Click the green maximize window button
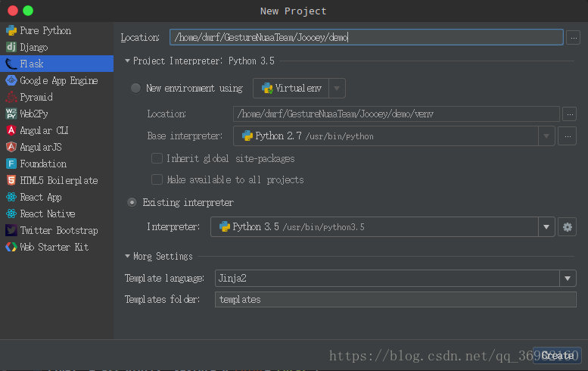This screenshot has height=371, width=588. click(28, 11)
